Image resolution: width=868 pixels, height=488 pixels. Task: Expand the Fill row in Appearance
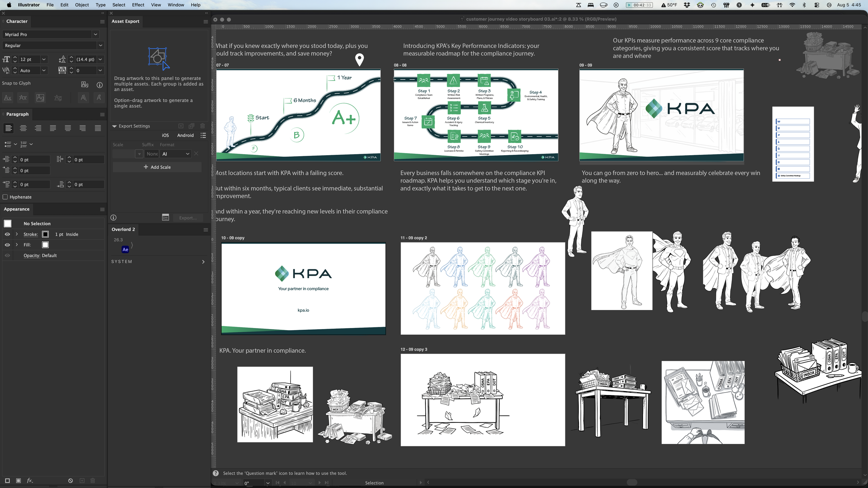[x=17, y=245]
